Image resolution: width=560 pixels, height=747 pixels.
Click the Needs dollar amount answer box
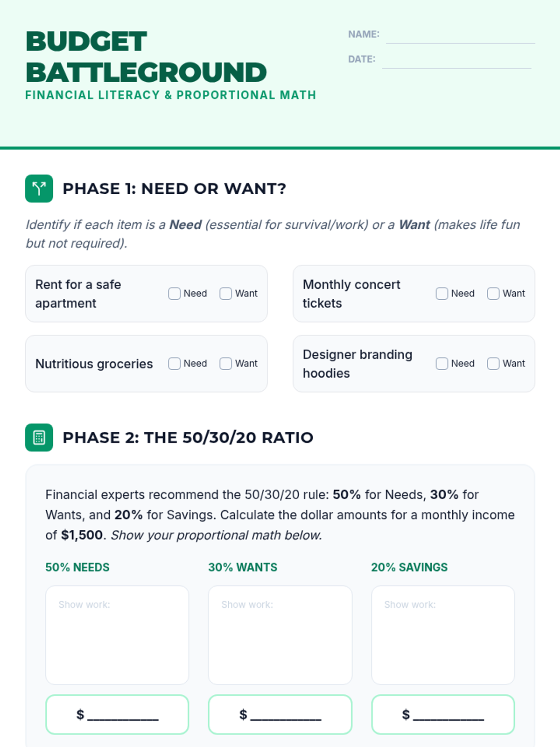coord(117,714)
